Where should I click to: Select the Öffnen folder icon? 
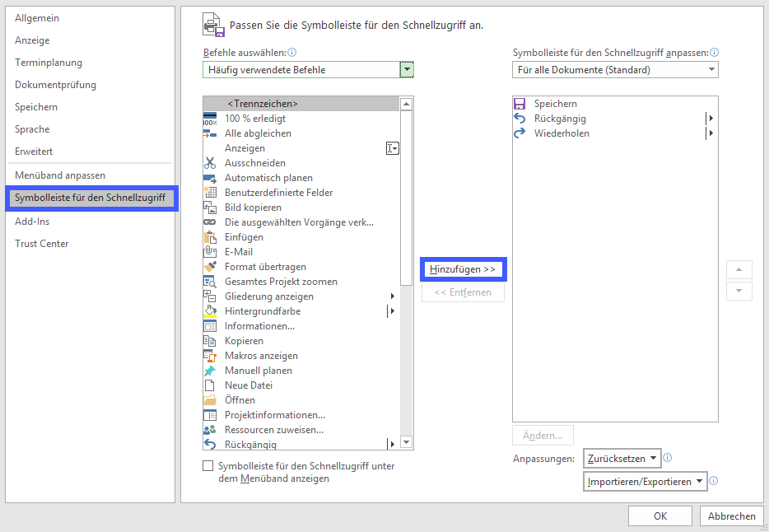(x=210, y=400)
